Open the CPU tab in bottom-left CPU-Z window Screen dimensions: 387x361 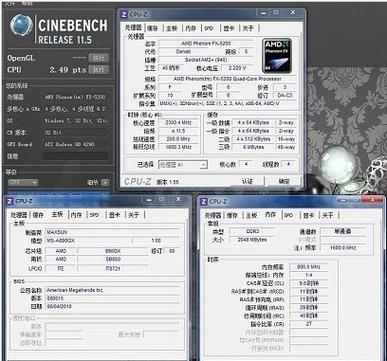tap(18, 215)
